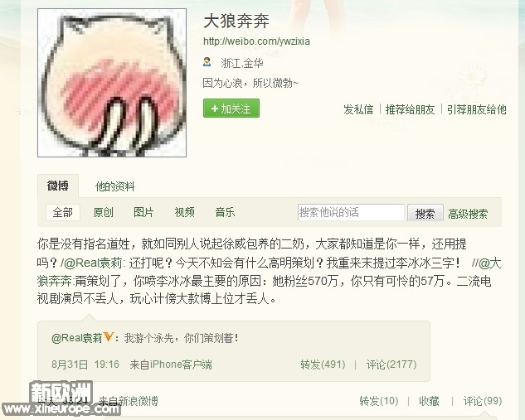525x420 pixels.
Task: Select the 微博 tab
Action: tap(58, 186)
